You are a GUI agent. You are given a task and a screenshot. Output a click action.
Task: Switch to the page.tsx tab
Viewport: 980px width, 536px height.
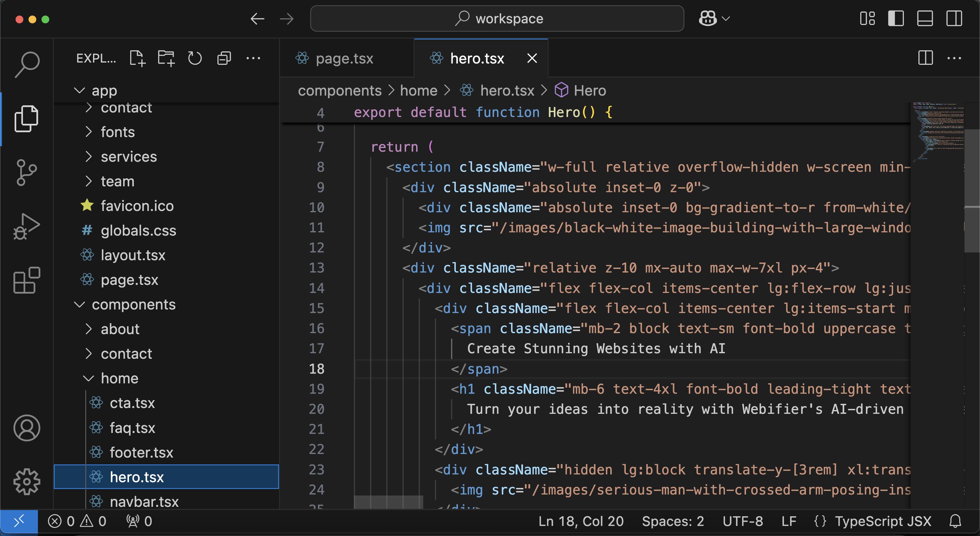(346, 58)
